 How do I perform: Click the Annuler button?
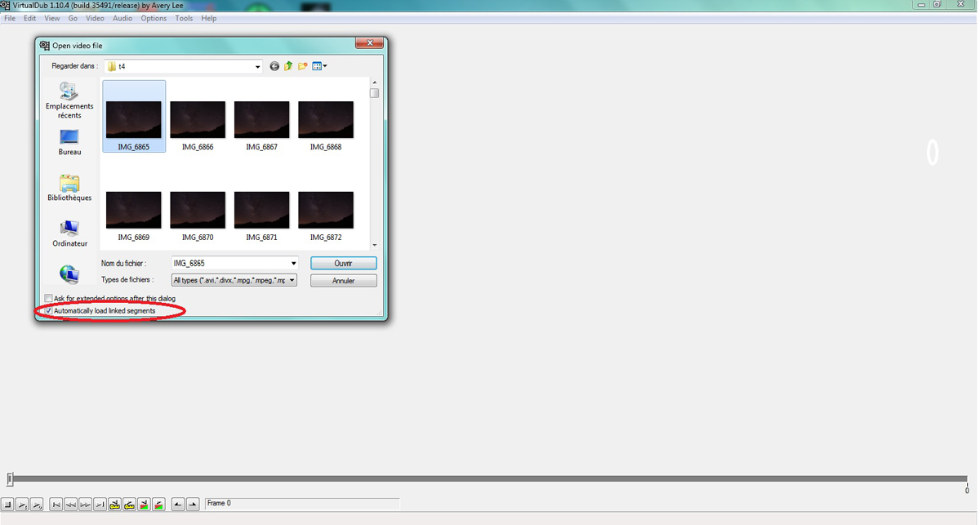[343, 280]
